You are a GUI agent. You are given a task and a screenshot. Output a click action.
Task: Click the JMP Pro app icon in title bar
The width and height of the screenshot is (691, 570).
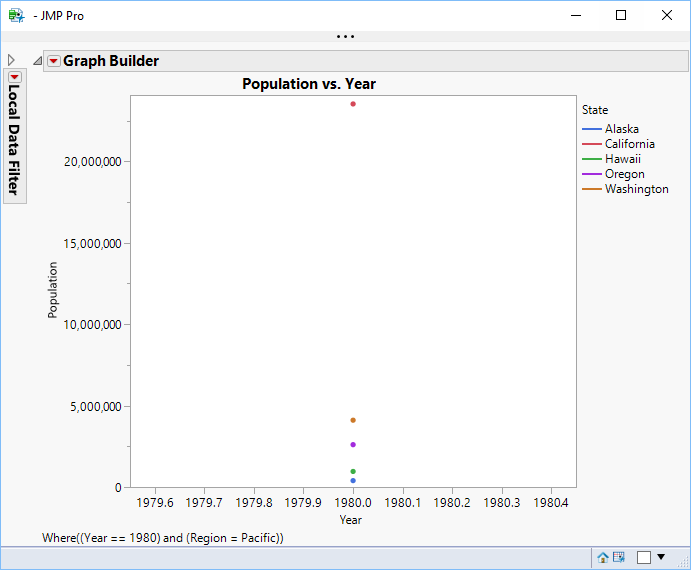(16, 15)
